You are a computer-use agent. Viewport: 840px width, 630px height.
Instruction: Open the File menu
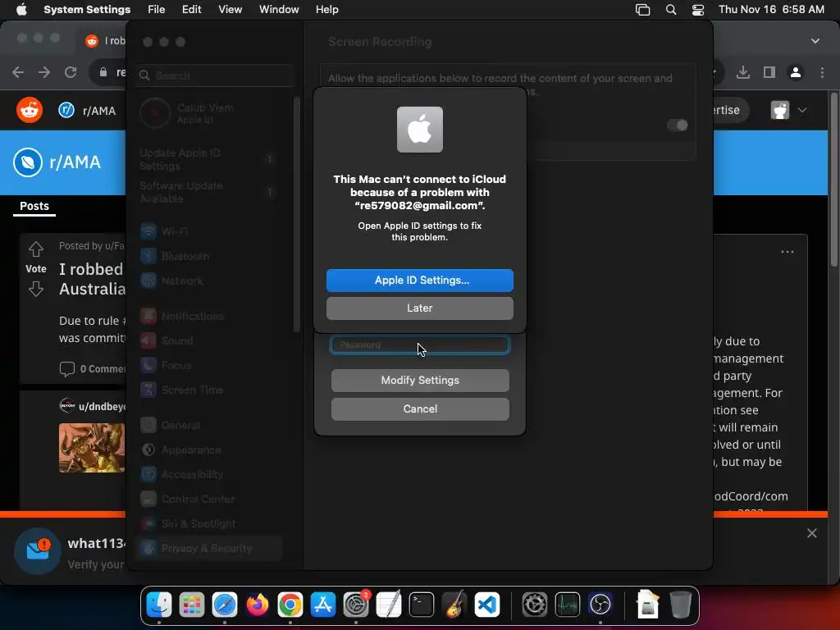click(156, 9)
